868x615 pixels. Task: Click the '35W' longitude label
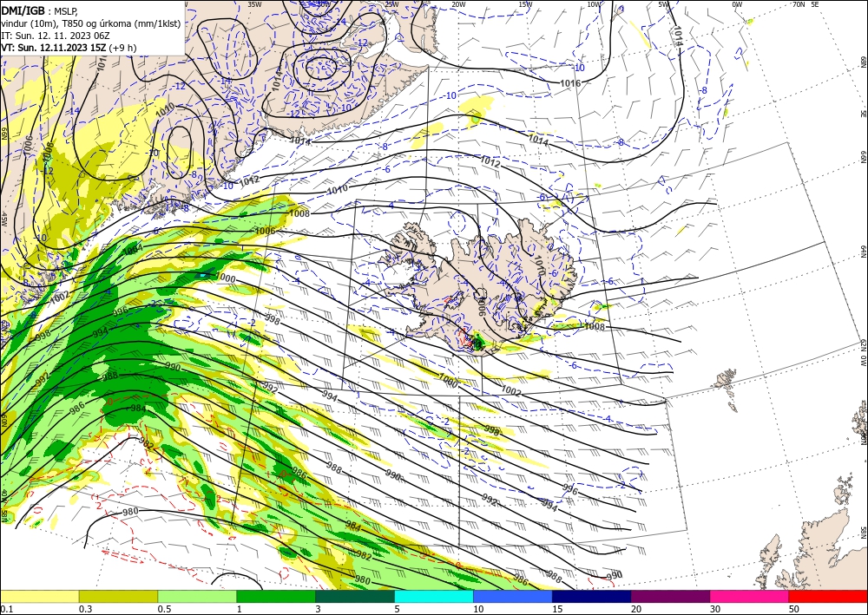pyautogui.click(x=254, y=4)
